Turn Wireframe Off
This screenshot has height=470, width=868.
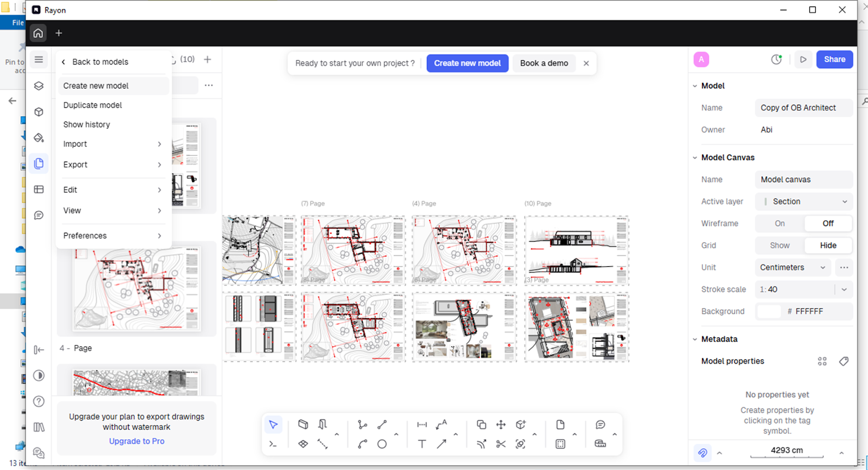coord(828,223)
